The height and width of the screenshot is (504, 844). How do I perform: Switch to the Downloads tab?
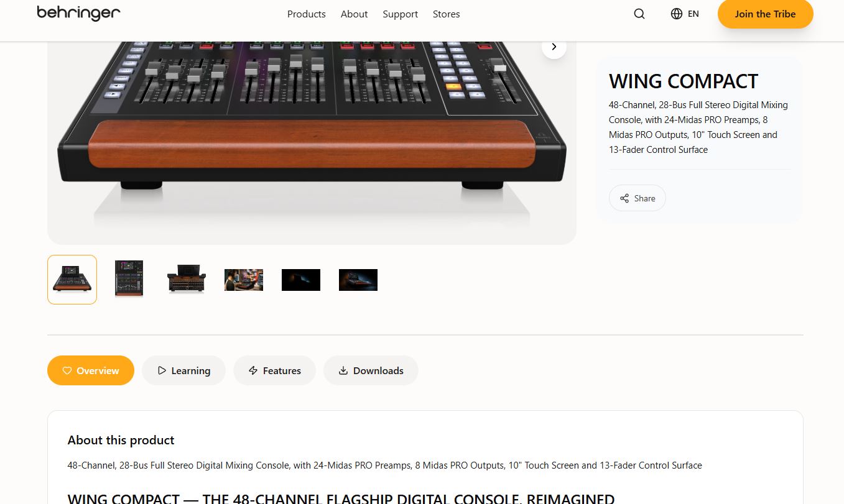pos(371,370)
